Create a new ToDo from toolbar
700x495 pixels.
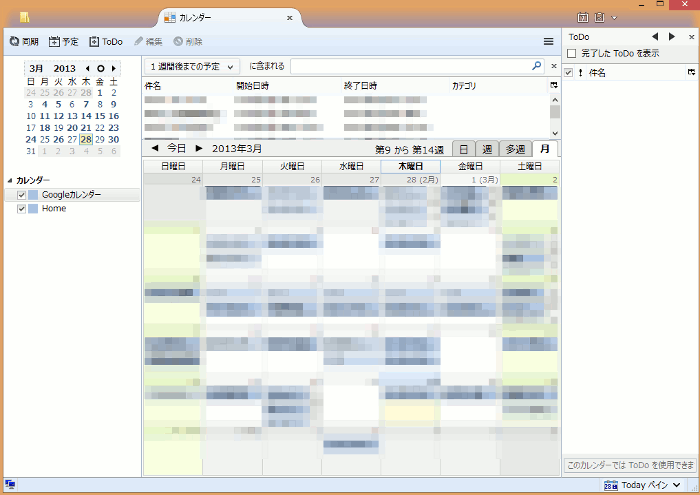[x=105, y=41]
